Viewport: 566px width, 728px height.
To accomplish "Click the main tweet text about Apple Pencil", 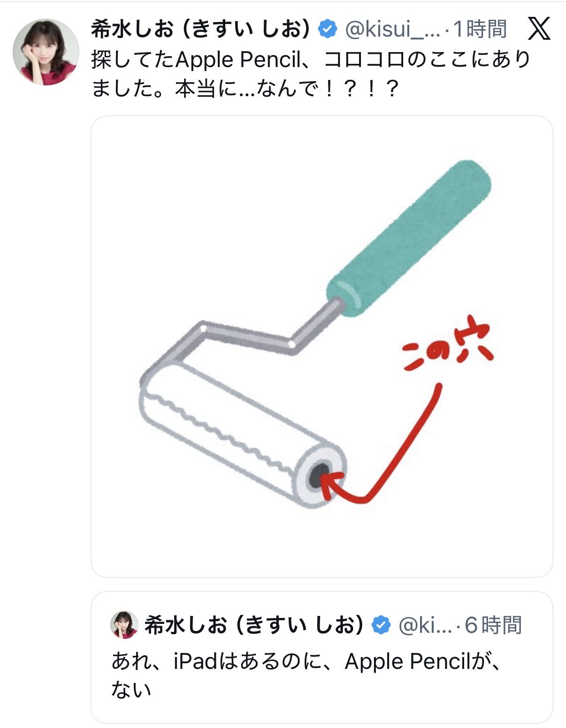I will [311, 74].
